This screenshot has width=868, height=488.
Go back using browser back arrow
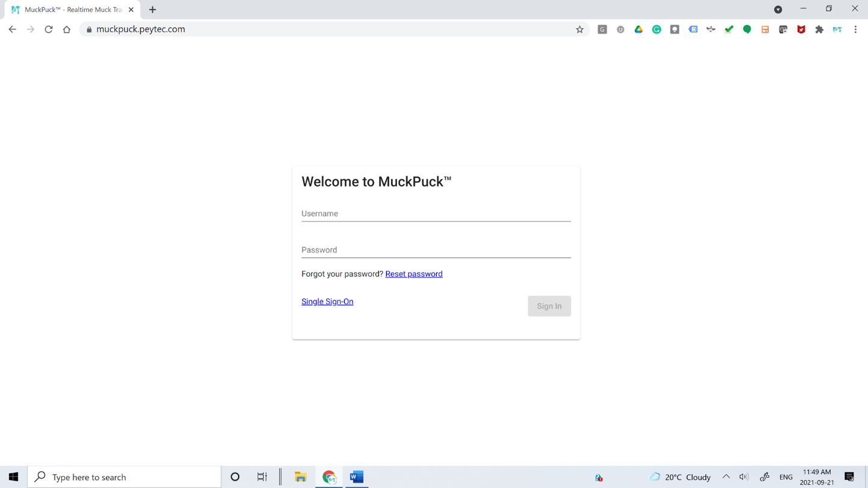point(13,29)
